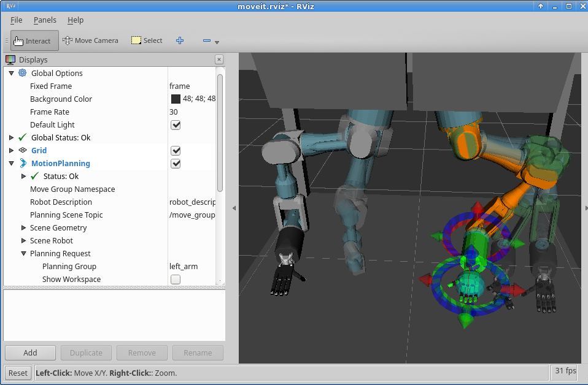588x385 pixels.
Task: Click the Planning Scene Topic value
Action: pyautogui.click(x=192, y=215)
